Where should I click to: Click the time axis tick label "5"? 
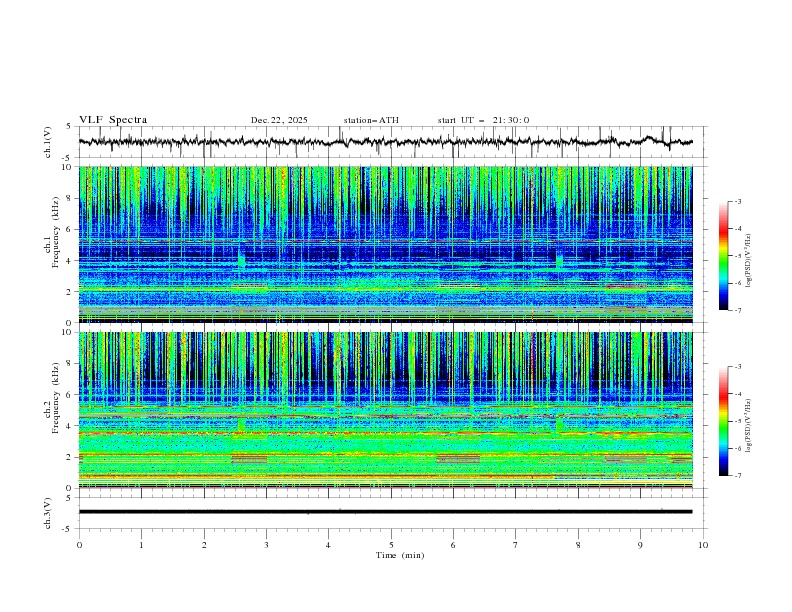[391, 545]
